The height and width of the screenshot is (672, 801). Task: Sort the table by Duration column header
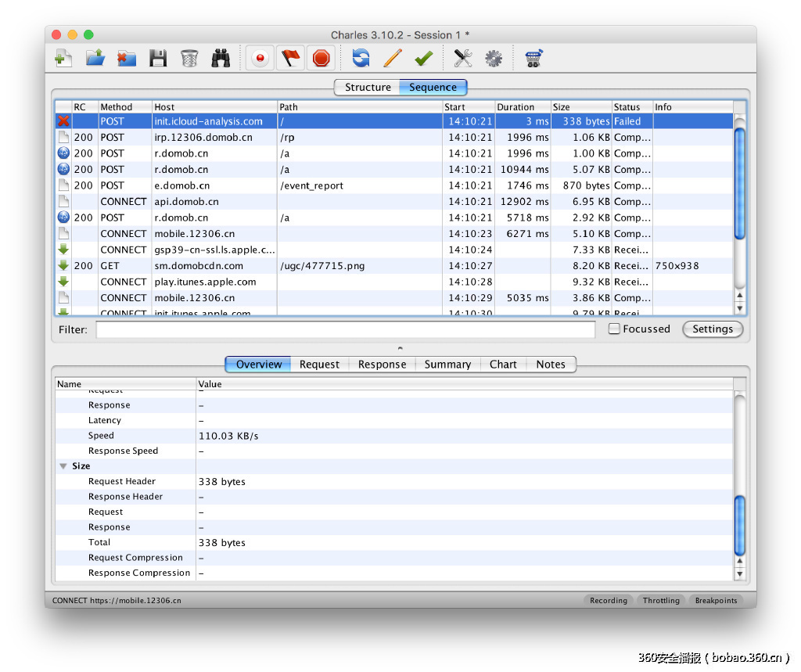click(522, 107)
